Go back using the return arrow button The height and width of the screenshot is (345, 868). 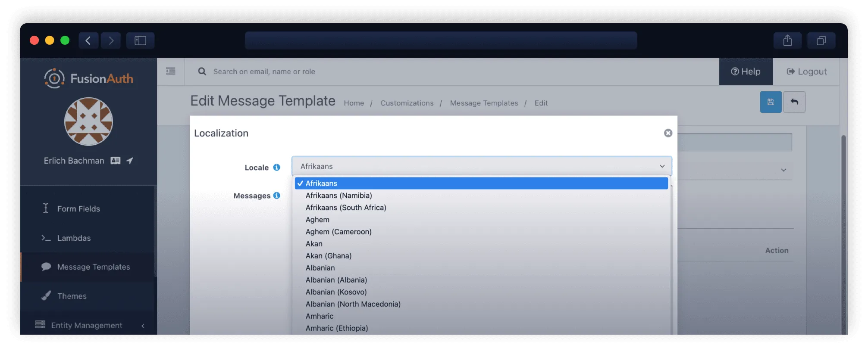click(794, 102)
